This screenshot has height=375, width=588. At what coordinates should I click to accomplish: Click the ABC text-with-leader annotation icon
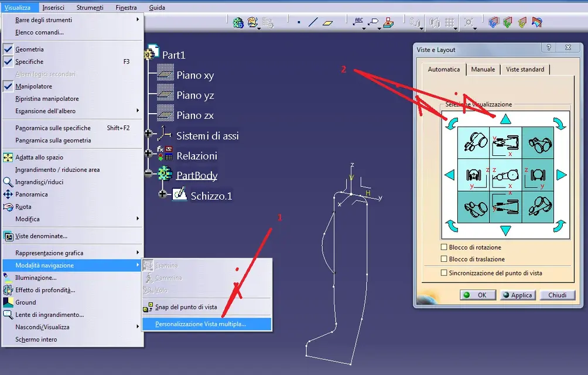pyautogui.click(x=358, y=22)
